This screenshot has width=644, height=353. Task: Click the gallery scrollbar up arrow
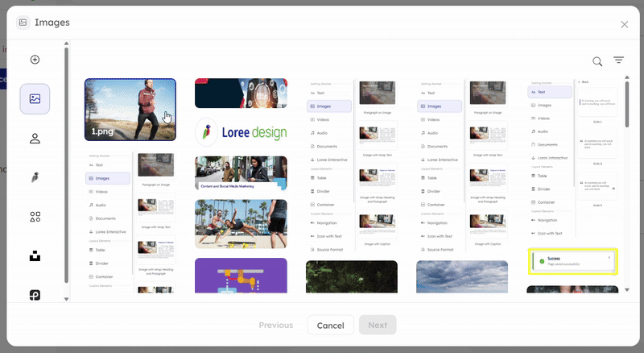[x=627, y=77]
